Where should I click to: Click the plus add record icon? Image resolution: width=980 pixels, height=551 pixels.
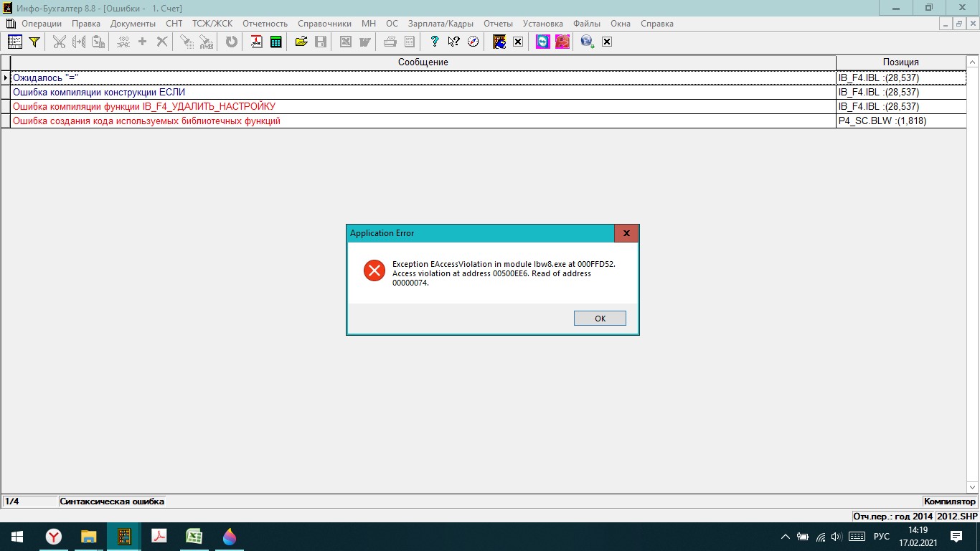[x=142, y=42]
